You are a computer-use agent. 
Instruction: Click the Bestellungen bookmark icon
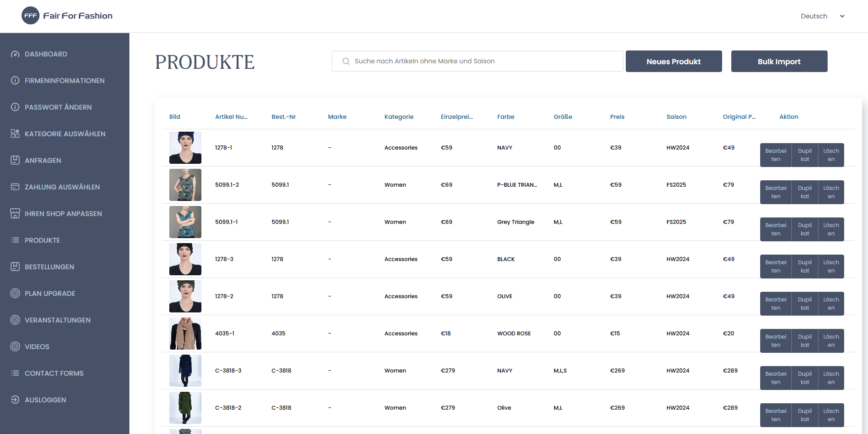pos(15,267)
